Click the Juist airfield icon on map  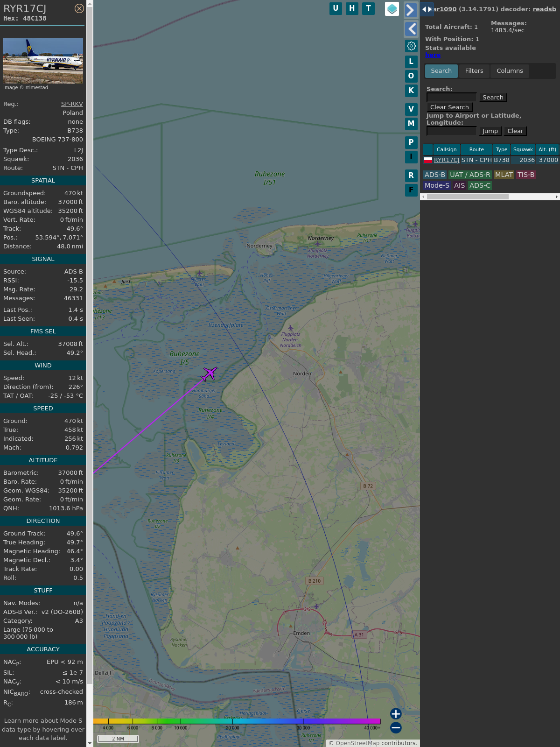pos(200,273)
